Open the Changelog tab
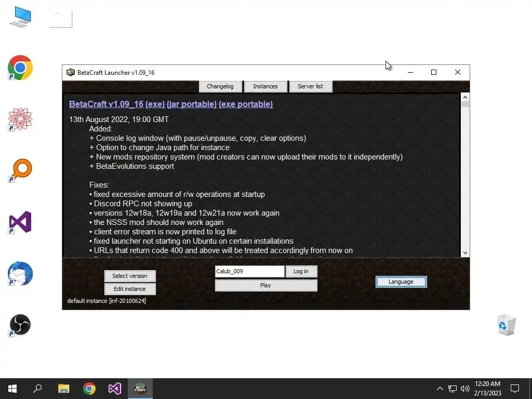The height and width of the screenshot is (399, 532). [x=220, y=86]
